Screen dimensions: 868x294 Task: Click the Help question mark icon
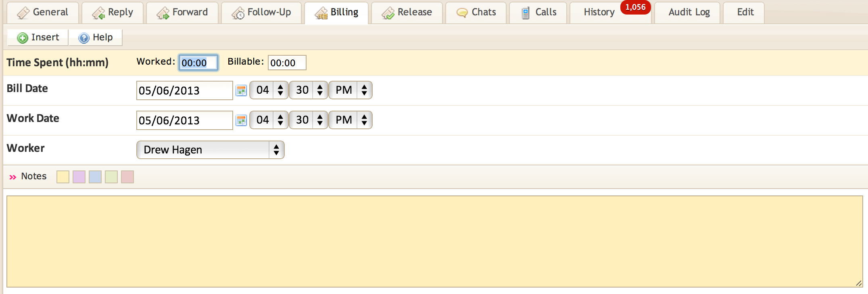(84, 38)
